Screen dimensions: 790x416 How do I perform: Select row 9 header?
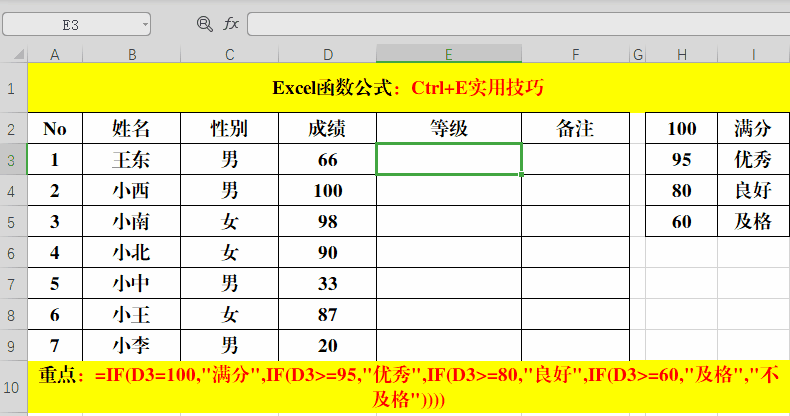point(13,345)
